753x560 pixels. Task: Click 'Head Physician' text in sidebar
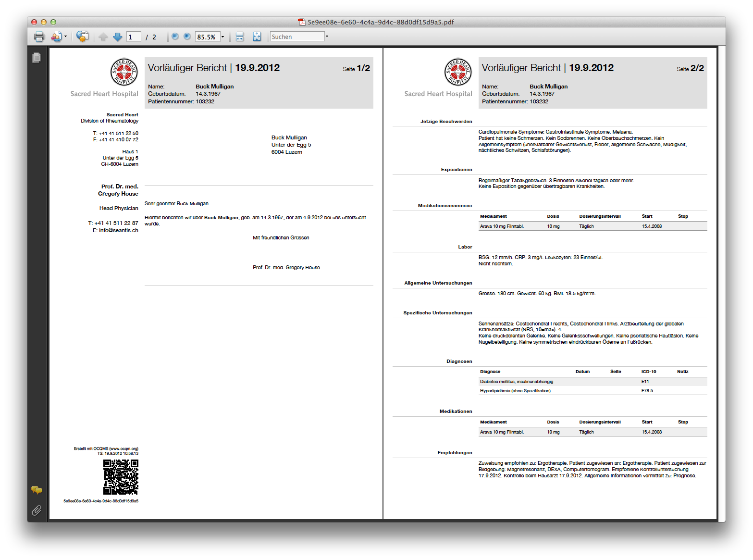[x=119, y=208]
